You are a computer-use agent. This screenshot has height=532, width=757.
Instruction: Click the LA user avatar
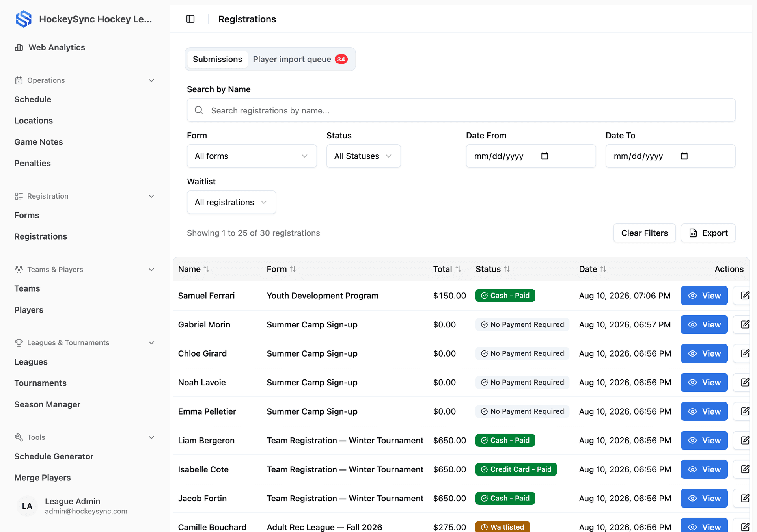click(27, 506)
